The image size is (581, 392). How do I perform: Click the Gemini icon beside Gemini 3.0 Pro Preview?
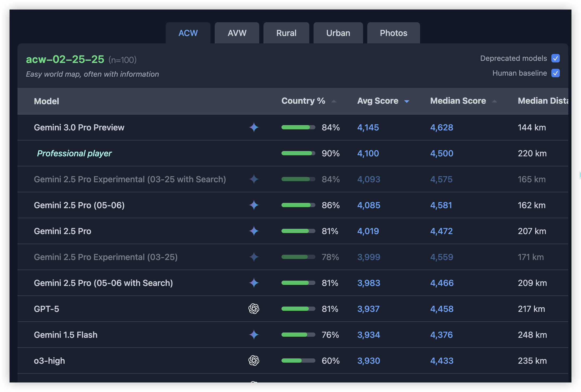[x=254, y=127]
